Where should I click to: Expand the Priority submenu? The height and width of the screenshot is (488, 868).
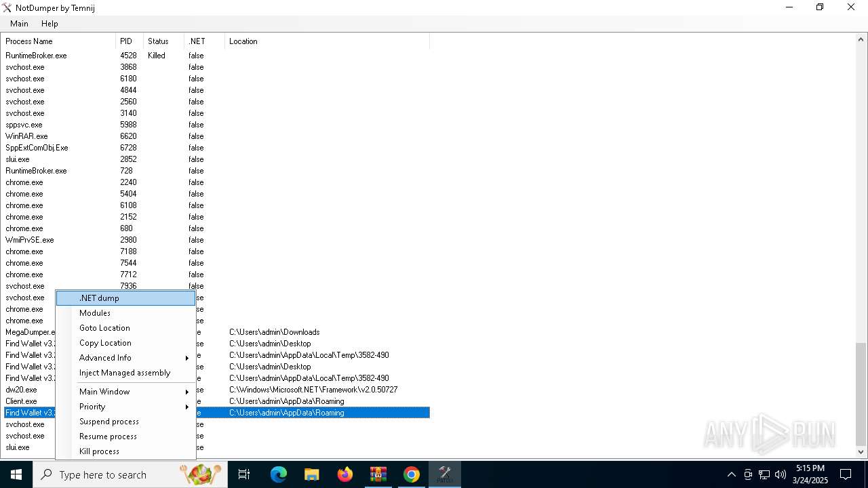click(126, 407)
